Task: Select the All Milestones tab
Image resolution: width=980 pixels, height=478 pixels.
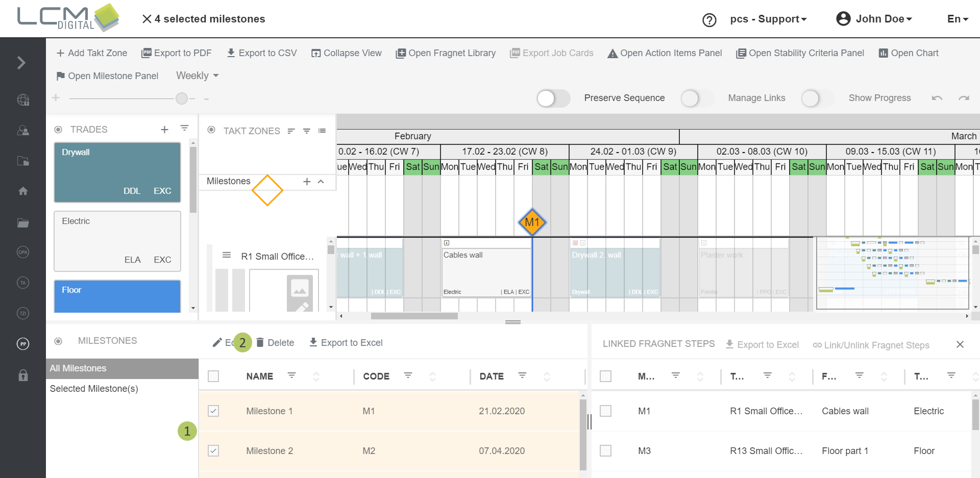Action: (78, 368)
